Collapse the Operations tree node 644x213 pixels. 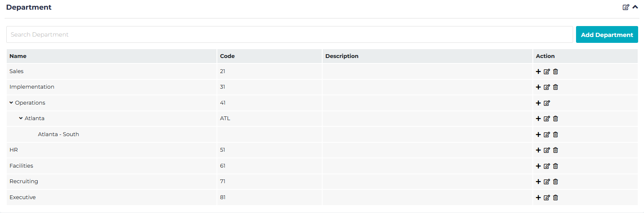click(11, 103)
